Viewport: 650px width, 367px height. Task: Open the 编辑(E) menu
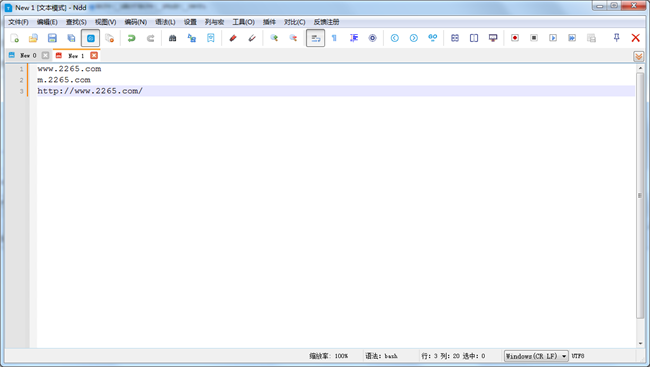click(x=47, y=22)
